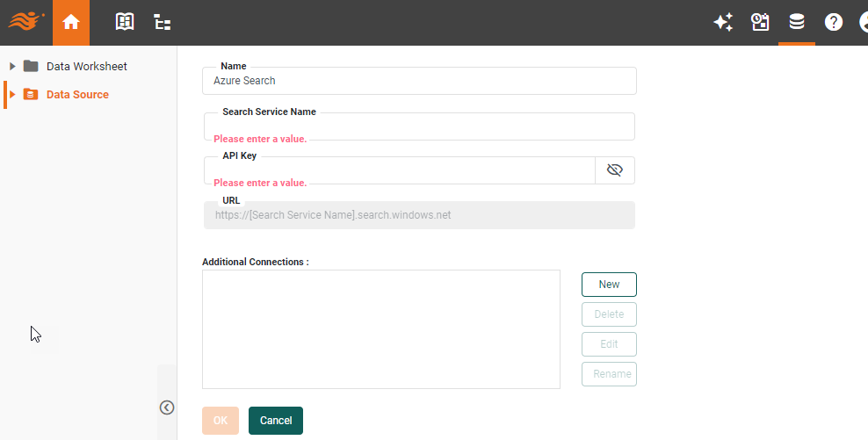
Task: Focus the Search Service Name field
Action: [419, 126]
